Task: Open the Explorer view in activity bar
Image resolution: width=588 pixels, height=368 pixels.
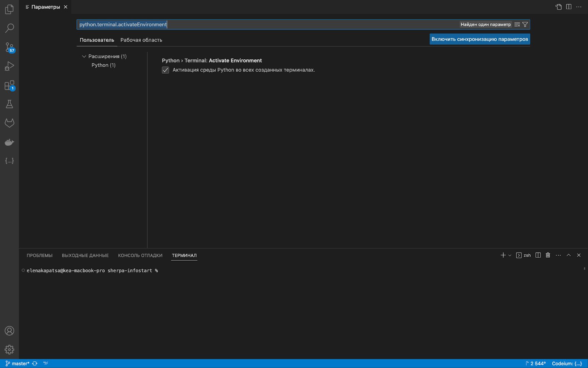Action: pos(9,9)
